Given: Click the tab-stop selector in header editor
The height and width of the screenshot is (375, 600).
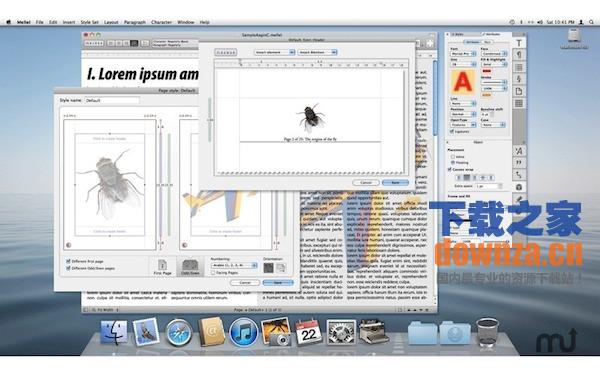Looking at the screenshot, I should pos(225,52).
